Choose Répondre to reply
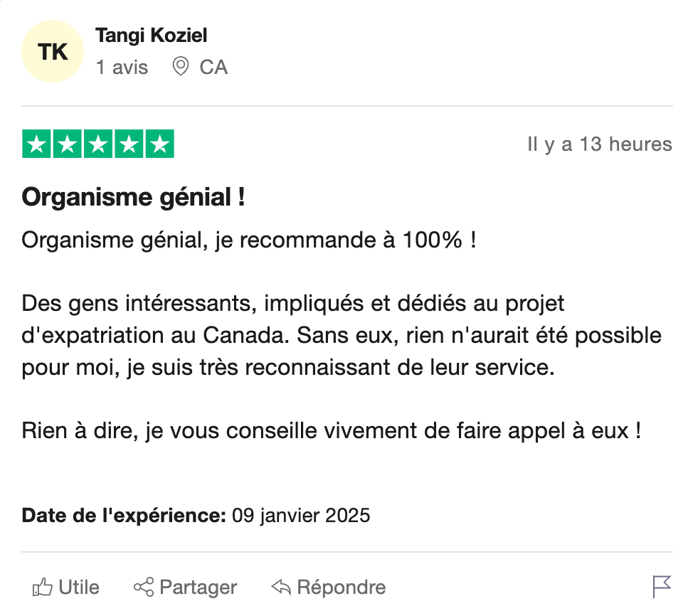693x616 pixels. [329, 588]
